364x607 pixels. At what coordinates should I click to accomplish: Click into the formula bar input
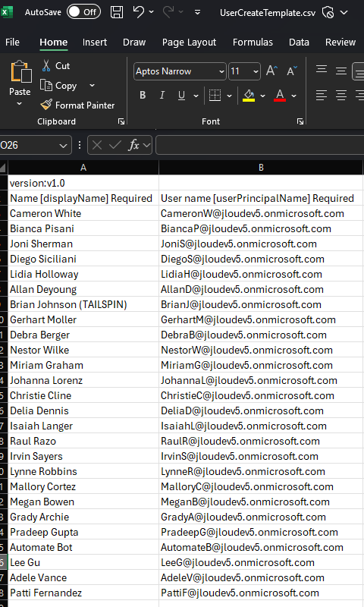tap(260, 145)
